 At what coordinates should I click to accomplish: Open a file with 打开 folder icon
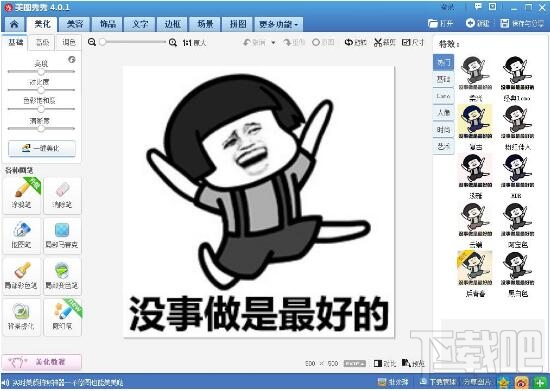[441, 23]
